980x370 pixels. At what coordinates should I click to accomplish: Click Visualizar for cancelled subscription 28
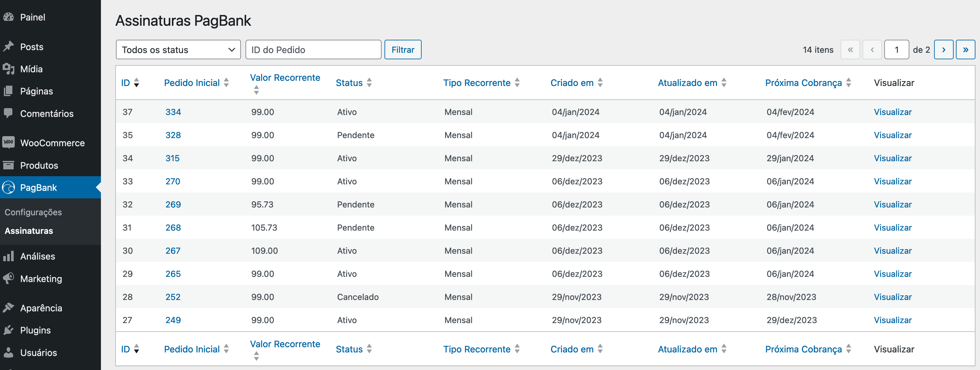[x=892, y=297]
